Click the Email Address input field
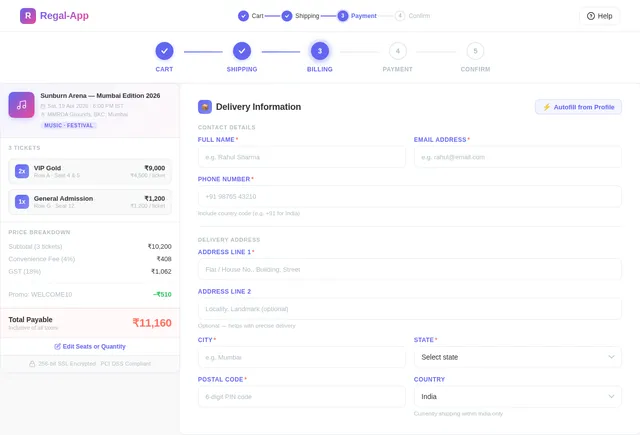640x435 pixels. pyautogui.click(x=518, y=157)
